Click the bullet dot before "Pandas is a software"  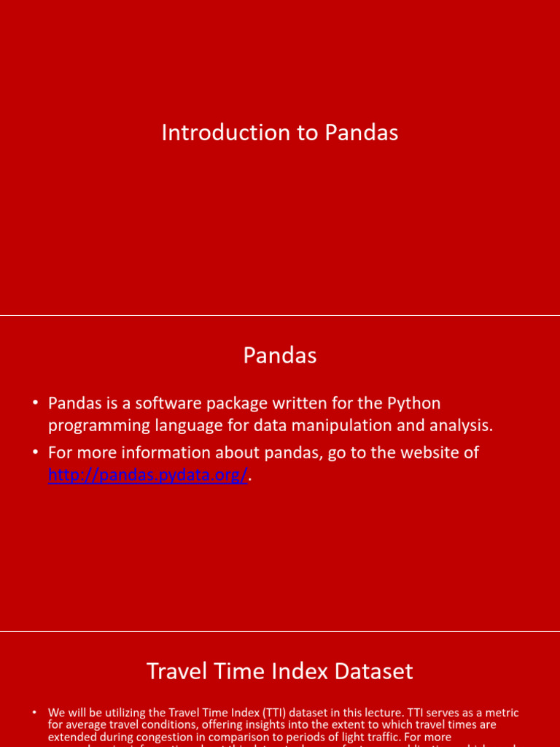click(35, 403)
